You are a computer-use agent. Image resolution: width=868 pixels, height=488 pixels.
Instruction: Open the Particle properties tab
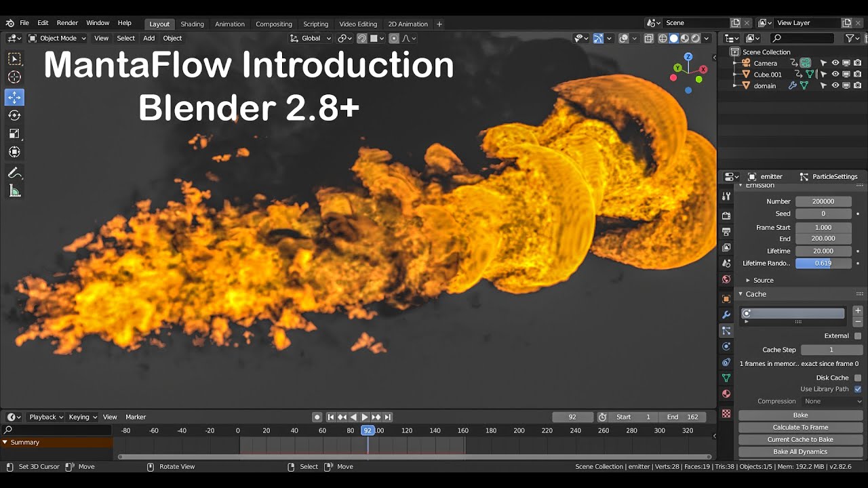(x=726, y=331)
